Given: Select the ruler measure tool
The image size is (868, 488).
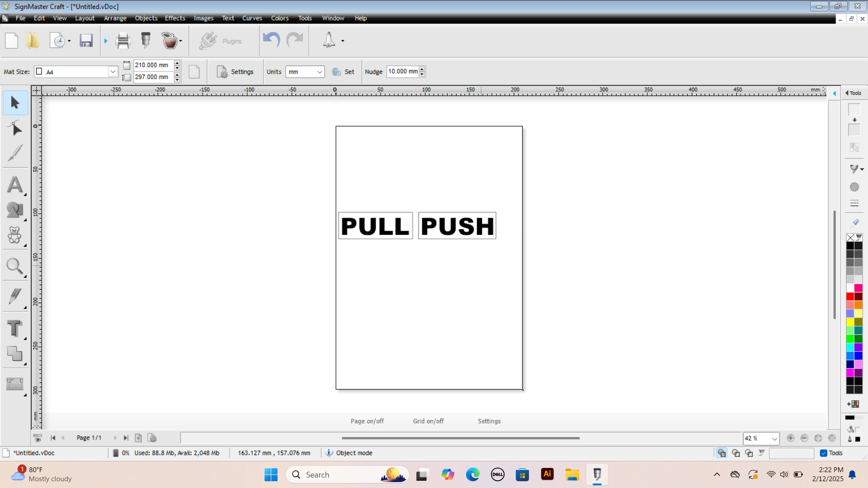Looking at the screenshot, I should (15, 385).
